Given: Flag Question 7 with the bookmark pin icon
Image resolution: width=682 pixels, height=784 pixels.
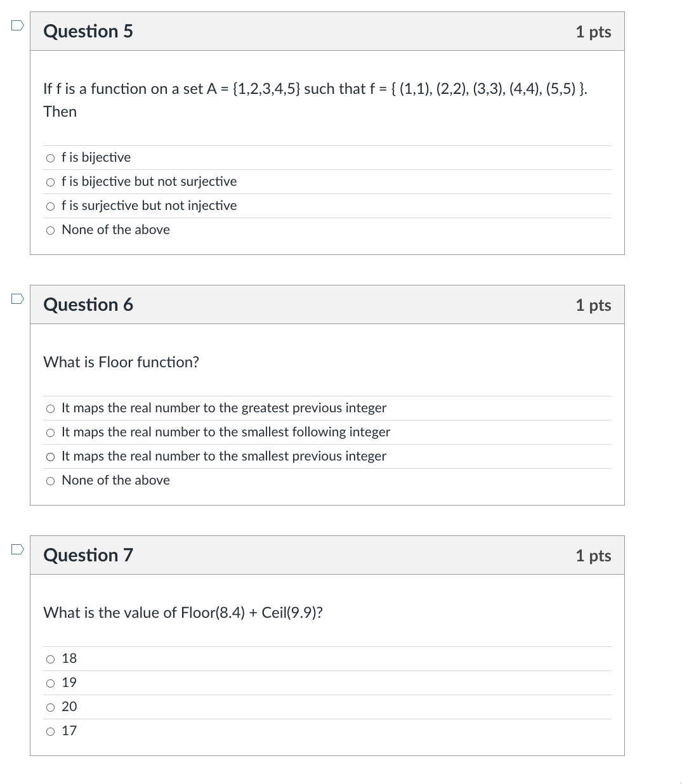Looking at the screenshot, I should [x=17, y=549].
